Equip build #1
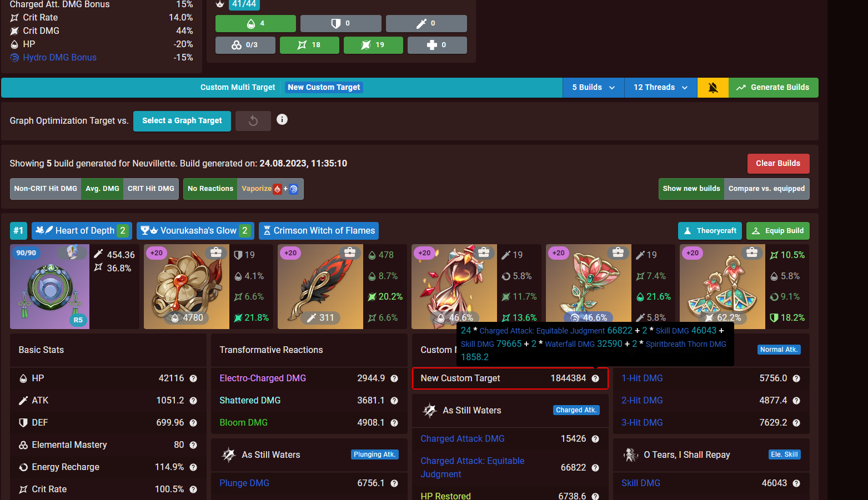Screen dimensions: 868x500 pos(778,231)
